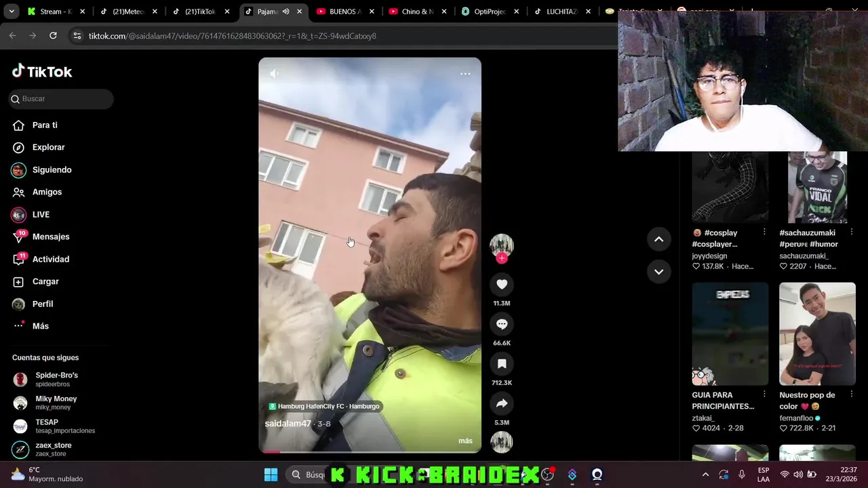The height and width of the screenshot is (488, 868).
Task: Open the joyydesign author link
Action: point(709,256)
